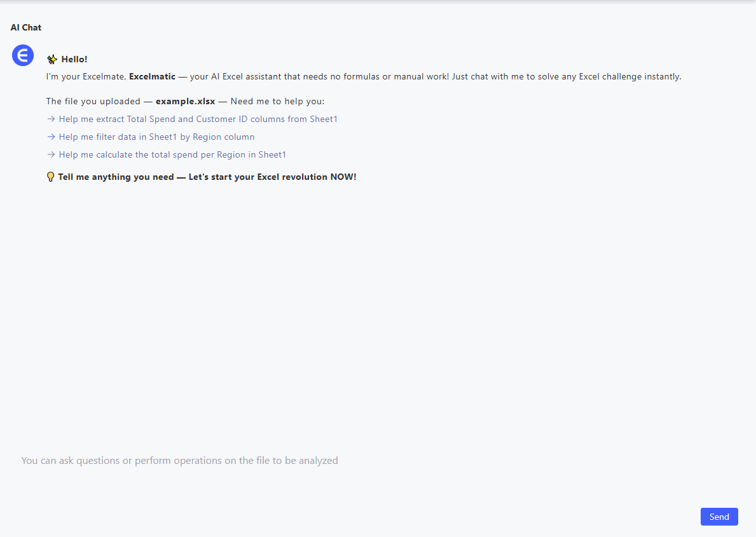Image resolution: width=756 pixels, height=537 pixels.
Task: Click 'The file you uploaded' text
Action: pyautogui.click(x=93, y=101)
